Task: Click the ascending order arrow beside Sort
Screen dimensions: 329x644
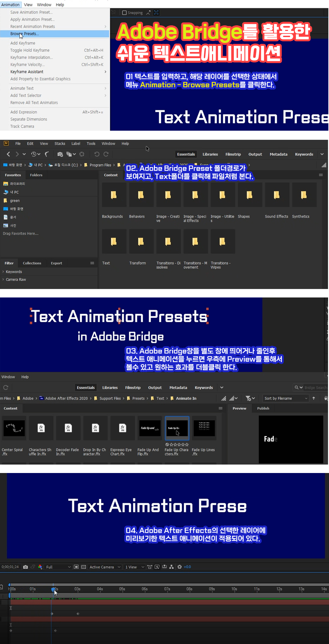Action: click(x=314, y=398)
